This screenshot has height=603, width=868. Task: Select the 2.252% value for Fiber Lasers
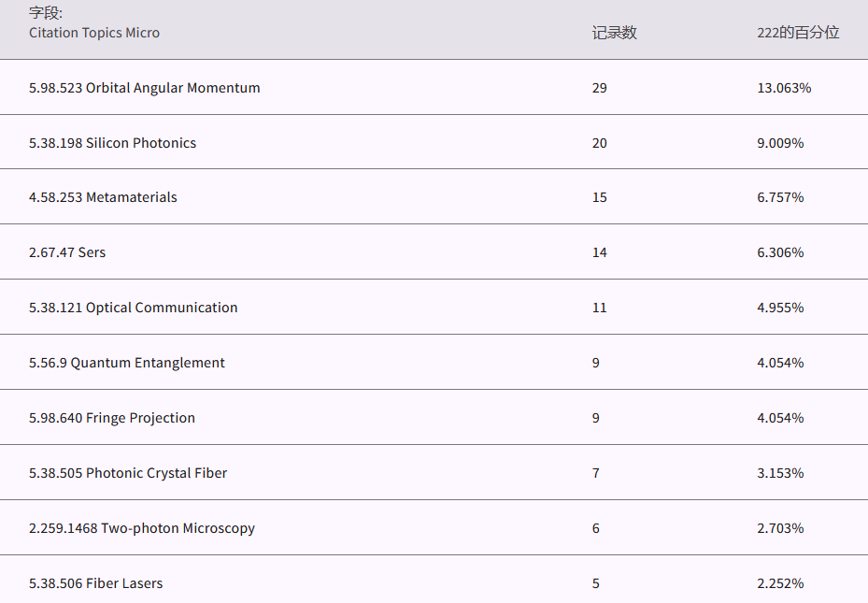[x=780, y=583]
